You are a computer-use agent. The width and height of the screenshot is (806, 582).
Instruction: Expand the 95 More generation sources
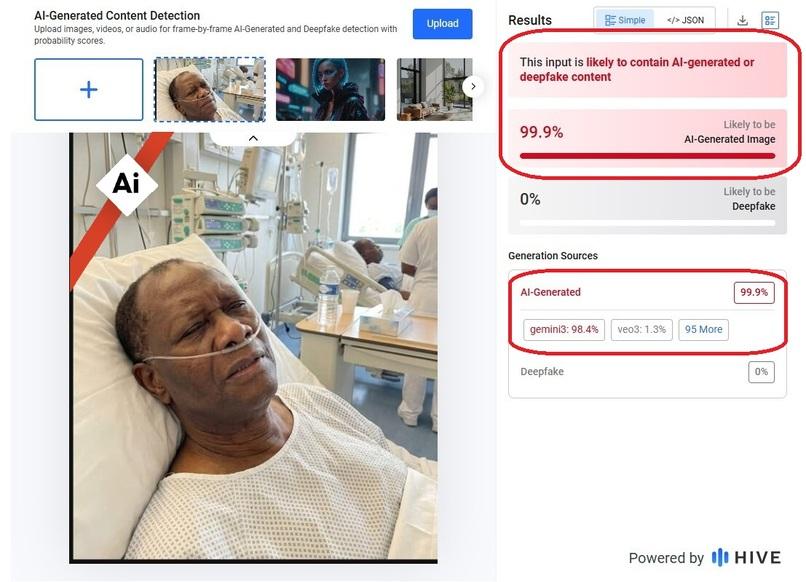(x=703, y=329)
